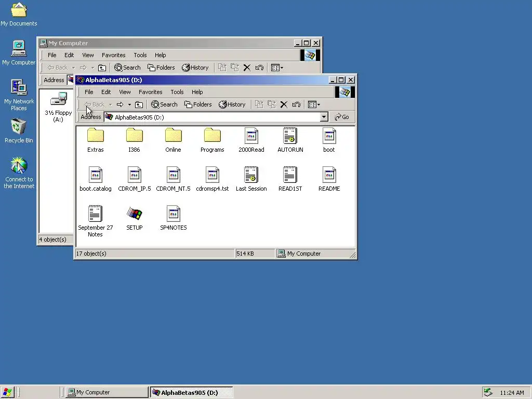Viewport: 532px width, 399px height.
Task: Switch to My Computer taskbar button
Action: [x=107, y=393]
